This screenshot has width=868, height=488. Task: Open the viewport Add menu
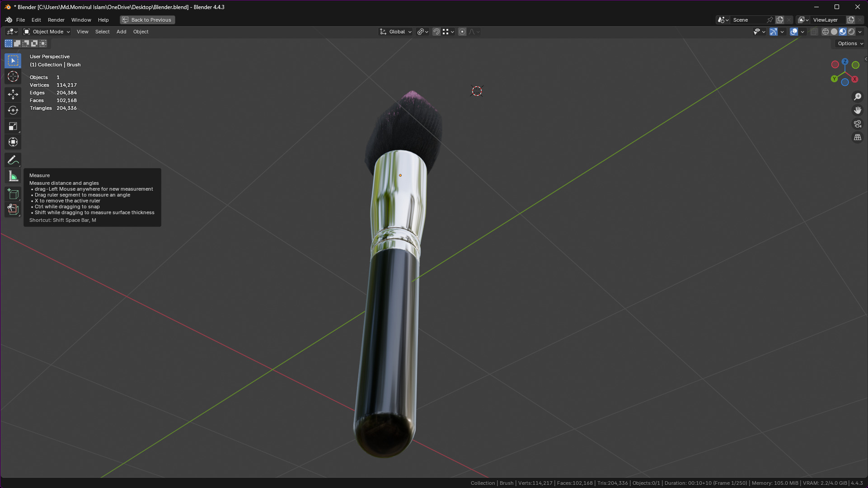[x=121, y=32]
